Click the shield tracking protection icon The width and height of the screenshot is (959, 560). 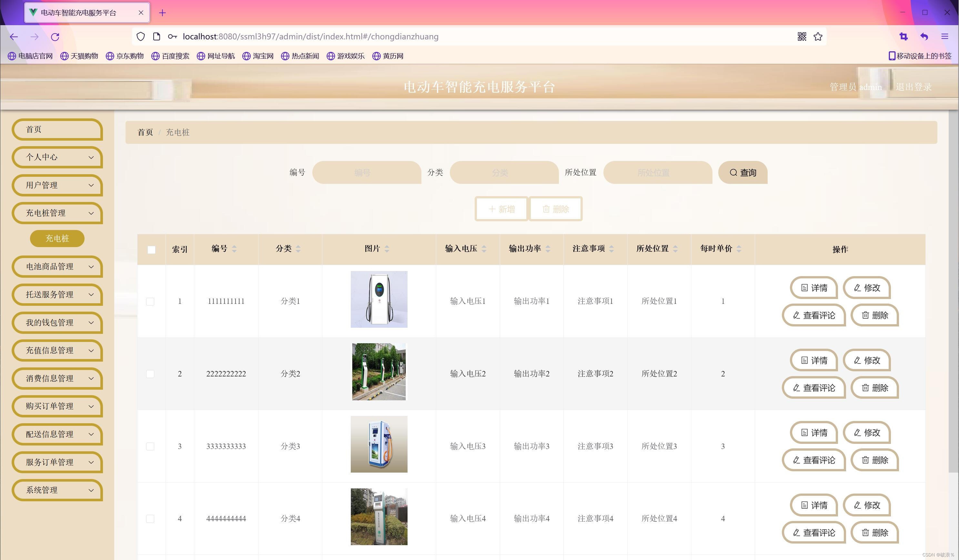coord(141,36)
